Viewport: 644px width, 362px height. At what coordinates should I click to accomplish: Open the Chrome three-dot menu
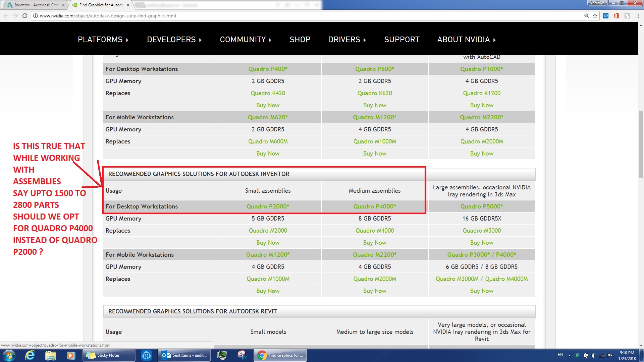[638, 16]
